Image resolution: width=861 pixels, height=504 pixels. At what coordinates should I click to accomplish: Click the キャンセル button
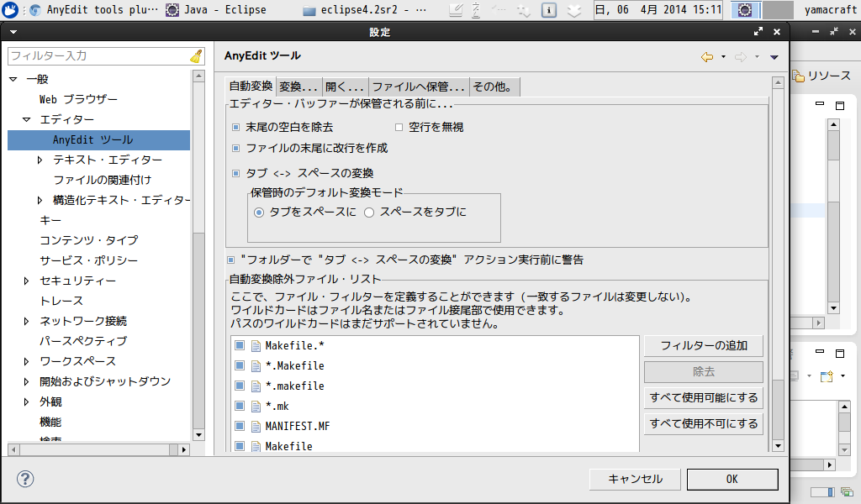635,480
